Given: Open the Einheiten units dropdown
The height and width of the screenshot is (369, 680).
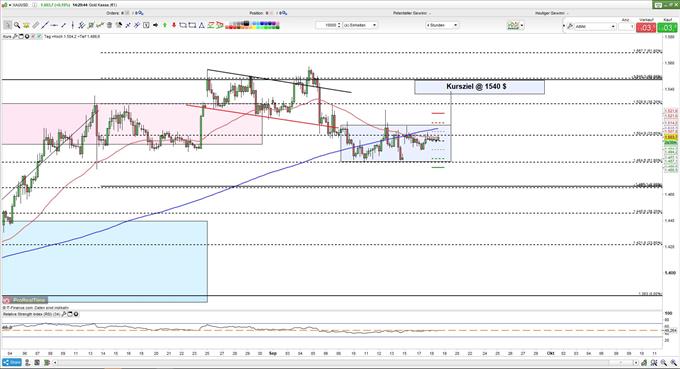Looking at the screenshot, I should [x=360, y=25].
